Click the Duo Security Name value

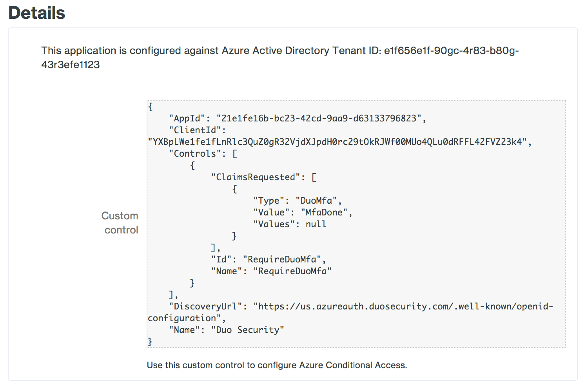click(x=248, y=330)
